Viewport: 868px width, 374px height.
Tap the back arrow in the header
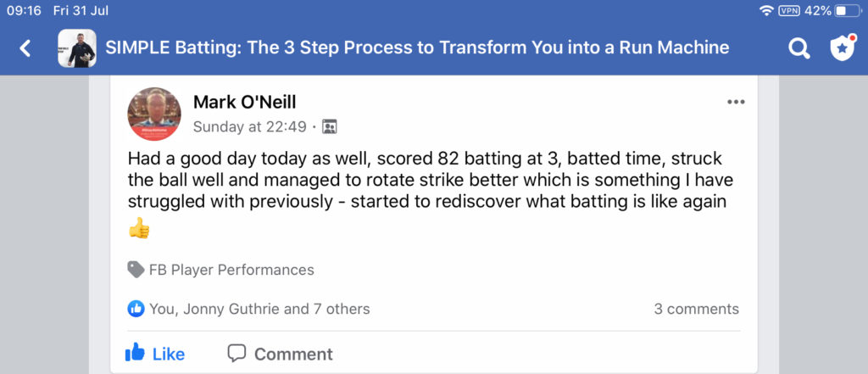tap(25, 48)
